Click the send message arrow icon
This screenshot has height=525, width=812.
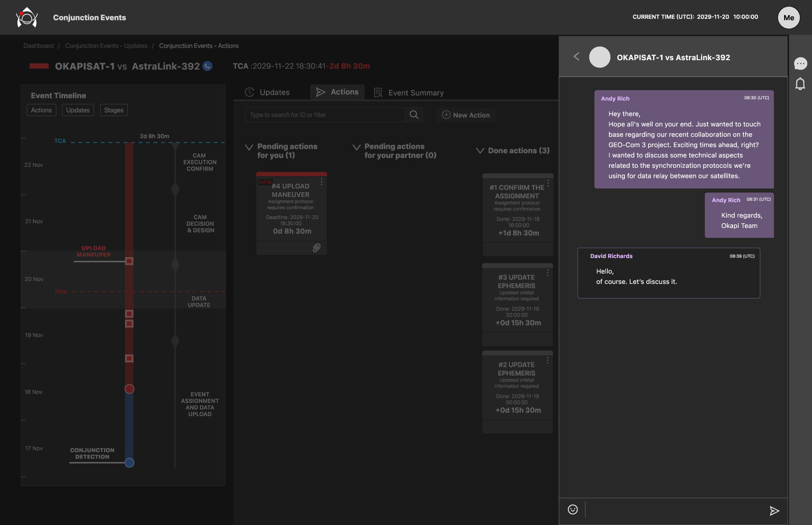click(x=774, y=511)
